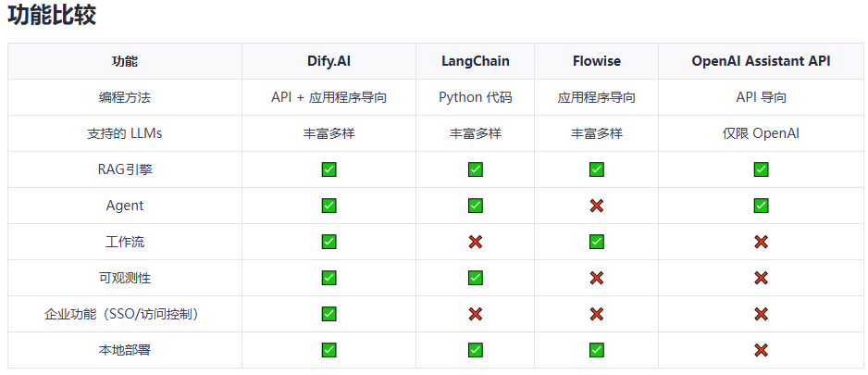868x375 pixels.
Task: Select the LangChain column header
Action: point(475,61)
